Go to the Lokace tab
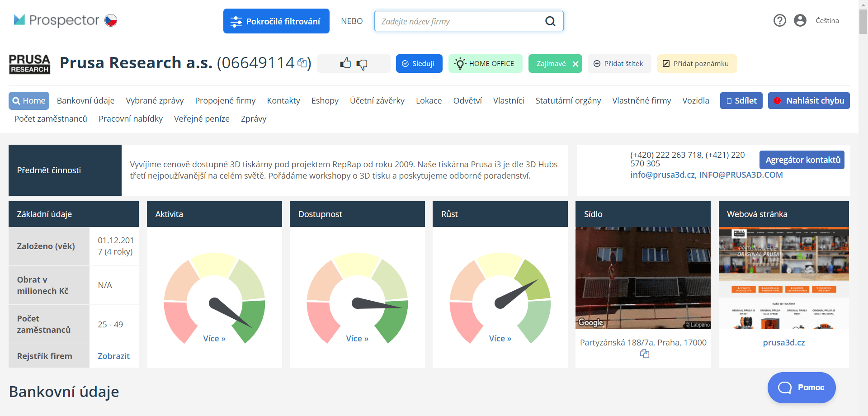 pyautogui.click(x=429, y=101)
